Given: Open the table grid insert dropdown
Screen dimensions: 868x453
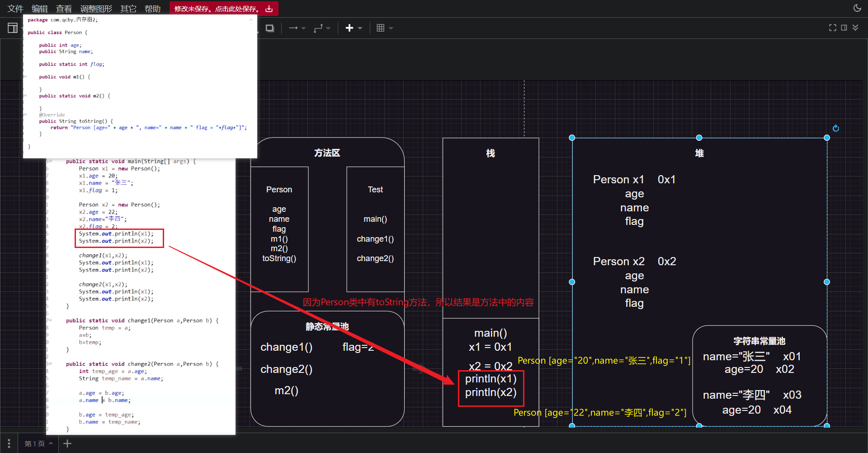Looking at the screenshot, I should coord(385,28).
